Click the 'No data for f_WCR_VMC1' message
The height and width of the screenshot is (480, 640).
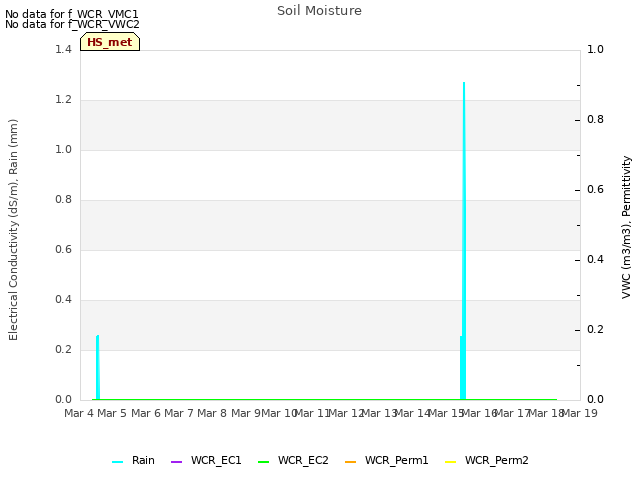pyautogui.click(x=72, y=14)
